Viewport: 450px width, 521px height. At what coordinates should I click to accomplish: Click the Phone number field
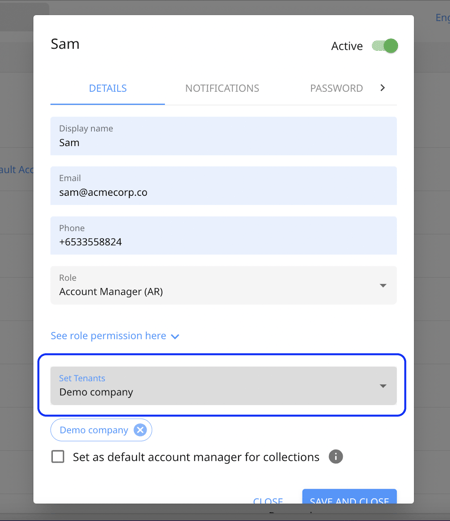pyautogui.click(x=223, y=235)
